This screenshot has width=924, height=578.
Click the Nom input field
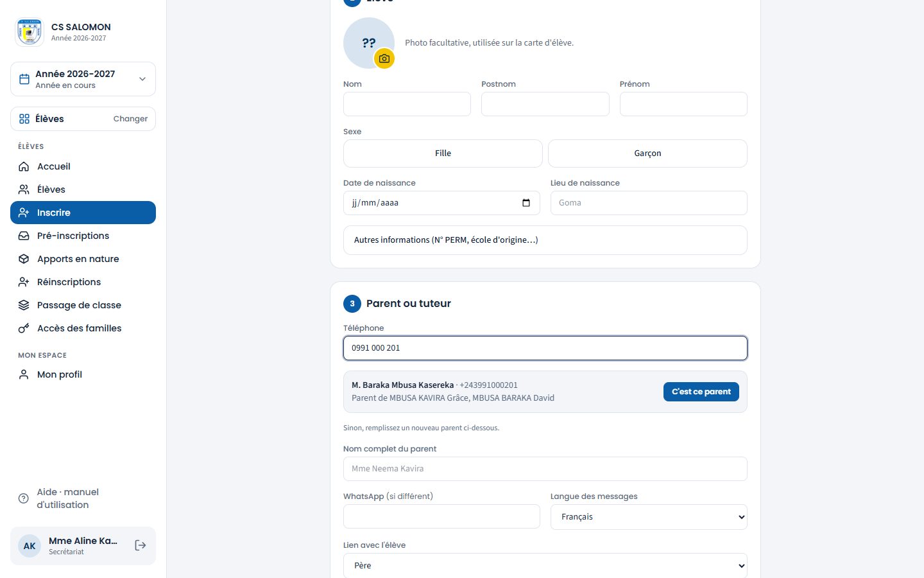coord(407,104)
